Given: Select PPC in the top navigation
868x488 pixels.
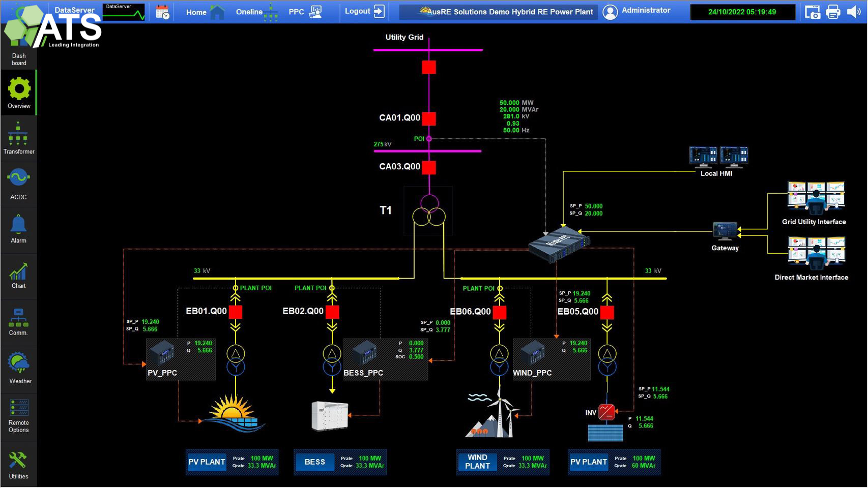Looking at the screenshot, I should [x=305, y=12].
